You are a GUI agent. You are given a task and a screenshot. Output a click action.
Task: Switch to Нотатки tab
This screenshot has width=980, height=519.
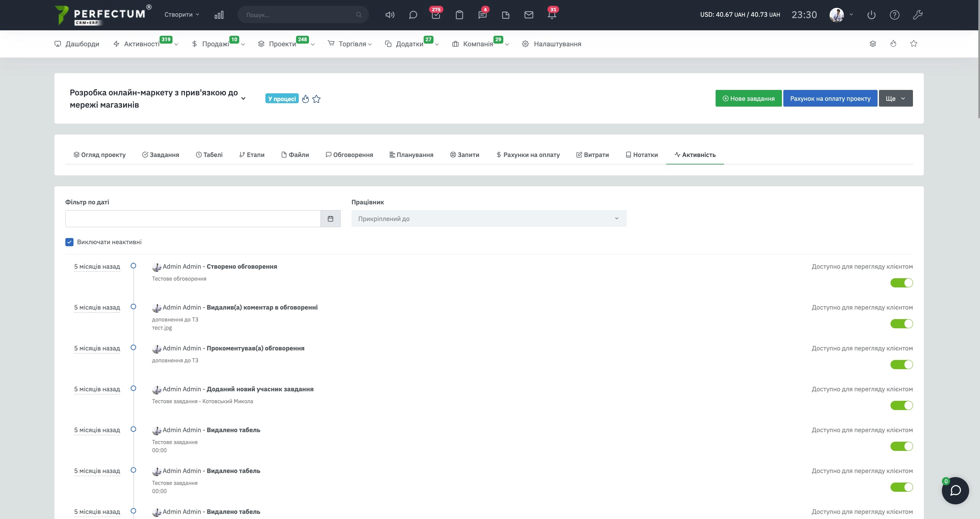click(x=642, y=155)
